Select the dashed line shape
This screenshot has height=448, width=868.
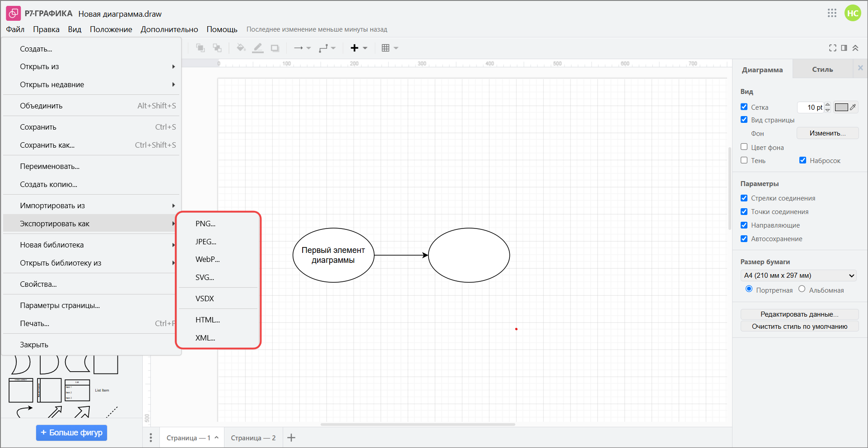click(x=112, y=411)
